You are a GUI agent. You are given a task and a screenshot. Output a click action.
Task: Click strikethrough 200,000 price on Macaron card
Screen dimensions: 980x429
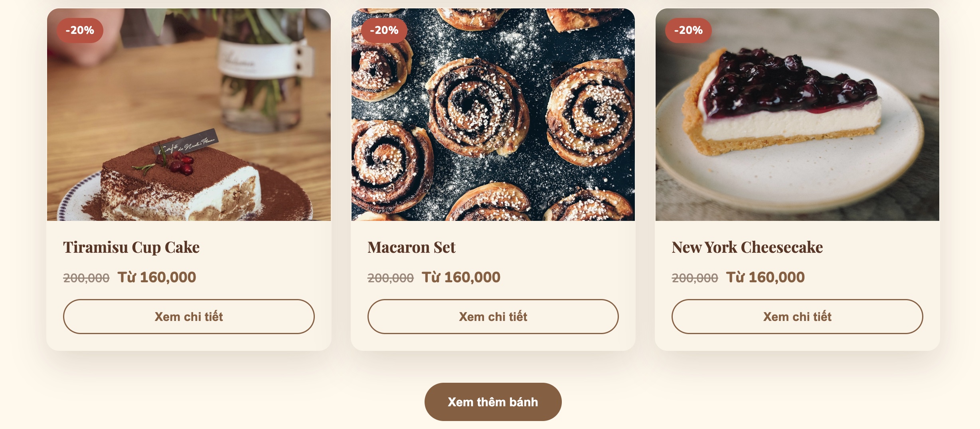pos(391,278)
